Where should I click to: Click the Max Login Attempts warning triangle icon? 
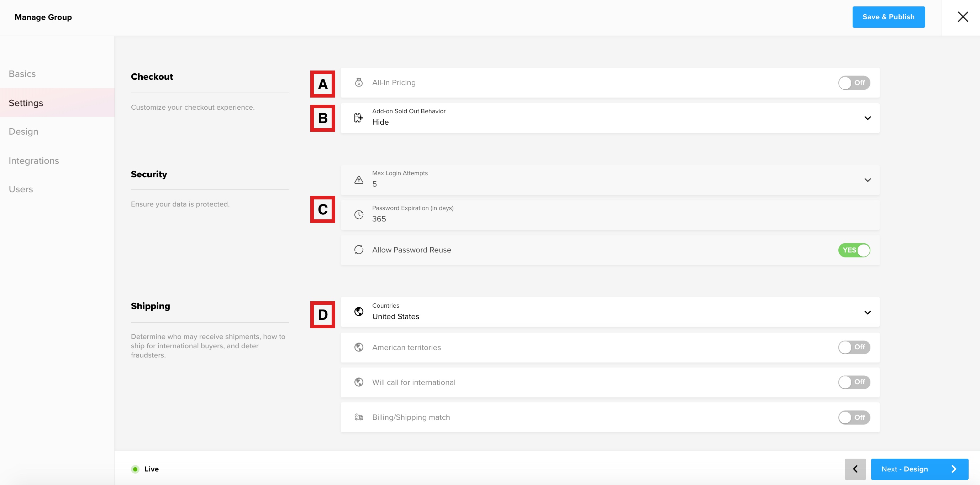point(359,180)
